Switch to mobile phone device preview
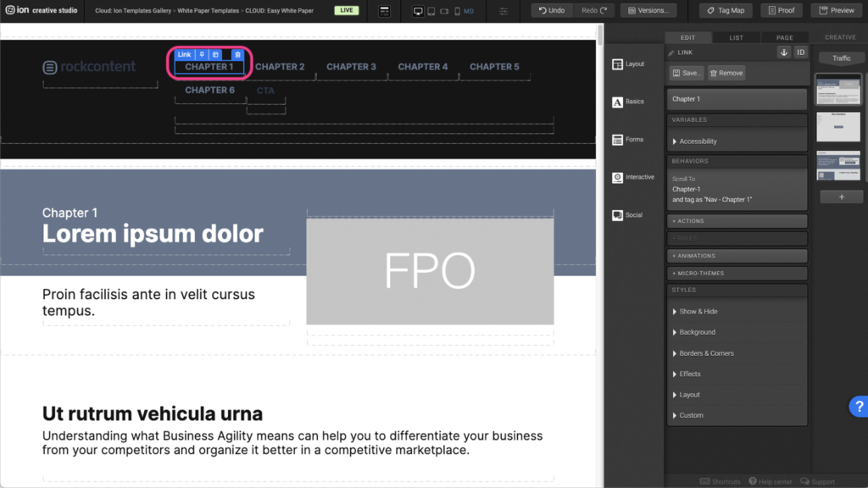This screenshot has width=868, height=488. point(457,11)
